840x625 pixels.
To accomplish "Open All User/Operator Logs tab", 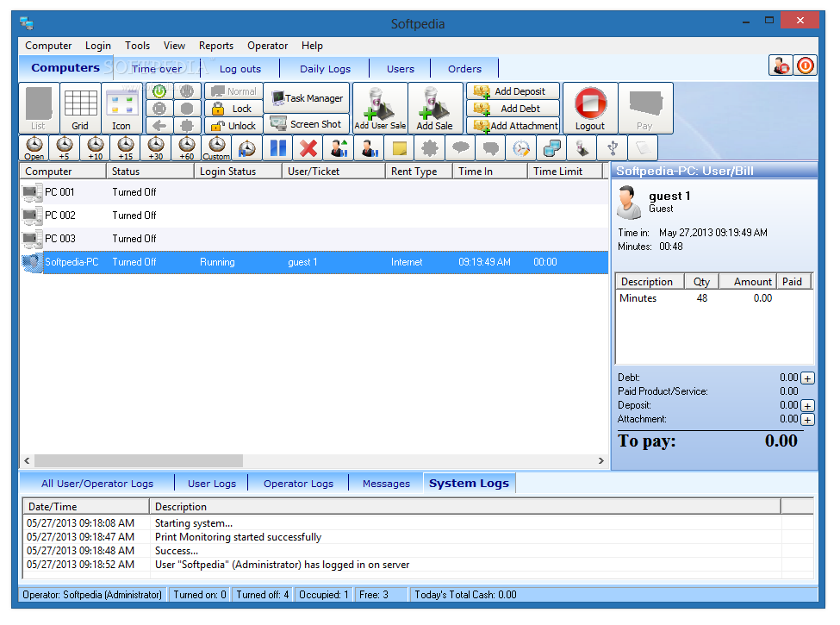I will click(x=97, y=484).
